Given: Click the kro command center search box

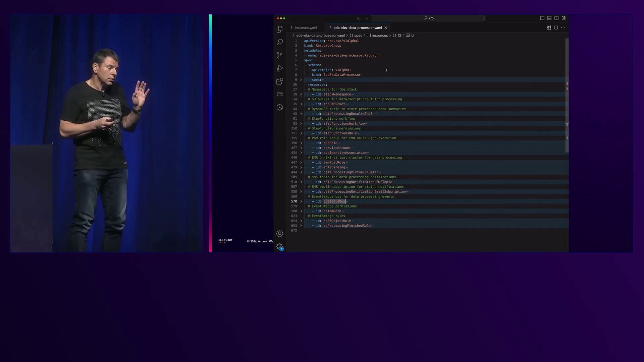Looking at the screenshot, I should [x=428, y=18].
